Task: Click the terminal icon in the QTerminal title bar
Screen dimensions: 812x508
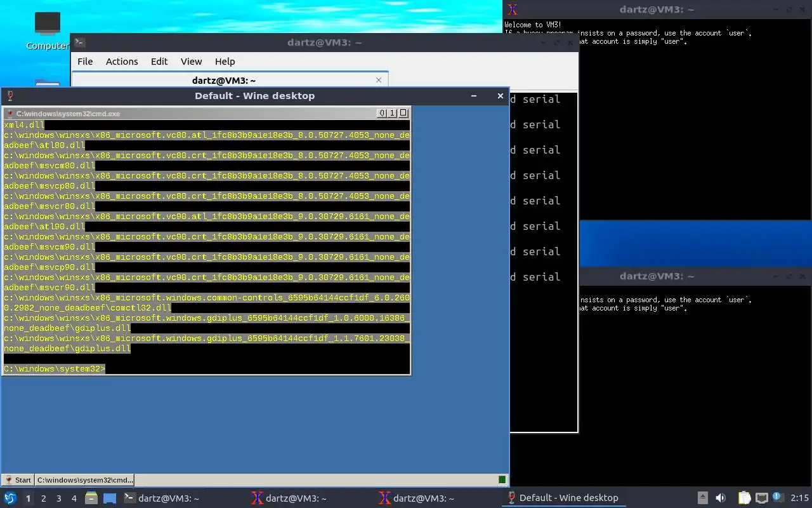Action: (79, 43)
